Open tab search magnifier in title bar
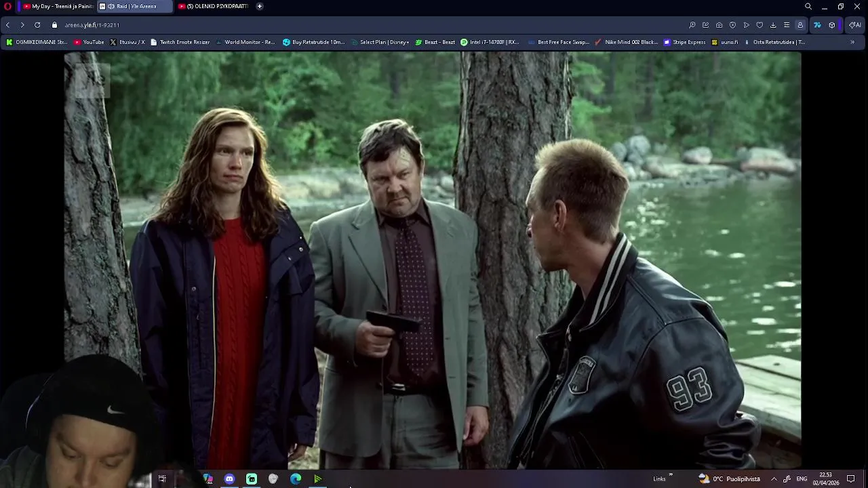This screenshot has height=488, width=868. point(808,6)
